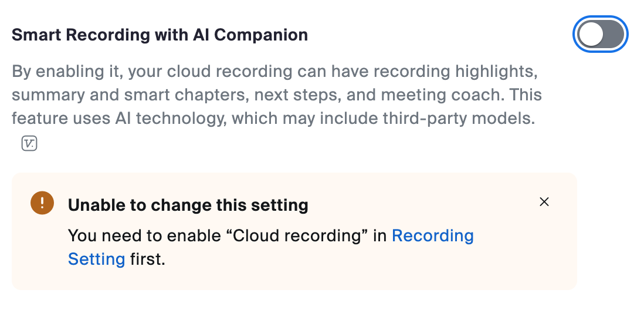Click the 'third-party models' phrase in description
The width and height of the screenshot is (644, 310).
(459, 119)
